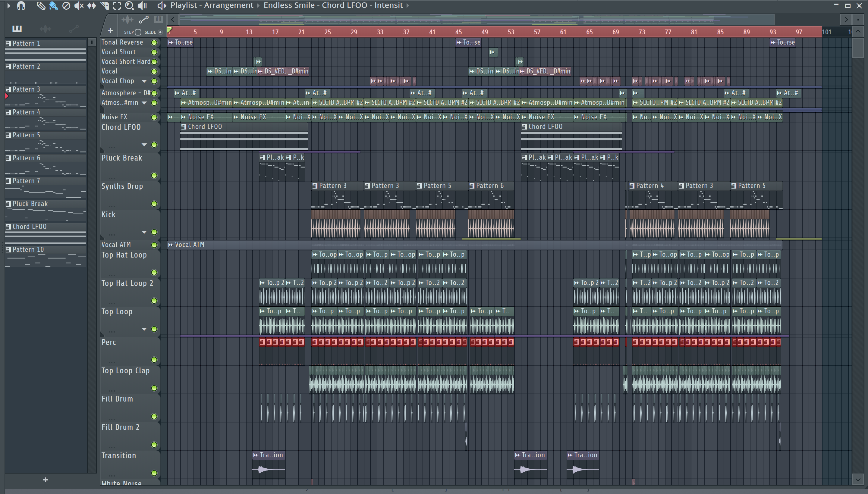The width and height of the screenshot is (868, 494).
Task: Select the Slice tool
Action: (x=104, y=5)
